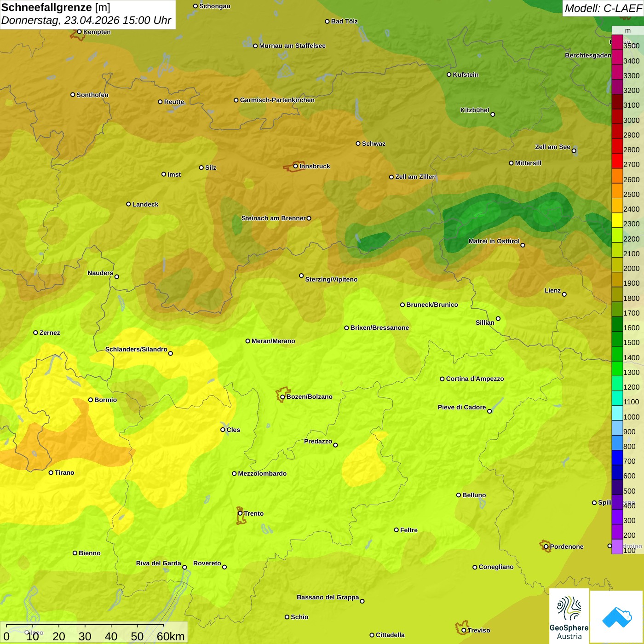The height and width of the screenshot is (644, 644).
Task: Select the Bad Tölz marker dot
Action: pos(327,21)
